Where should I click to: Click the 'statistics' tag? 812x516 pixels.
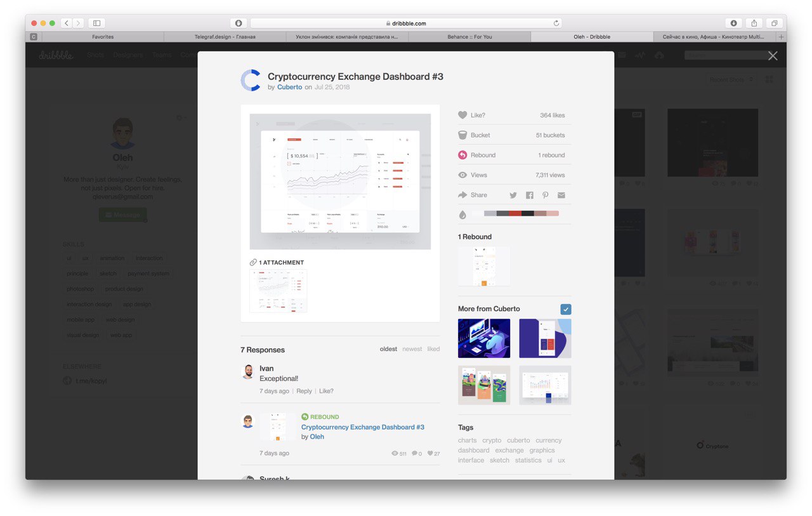coord(528,460)
